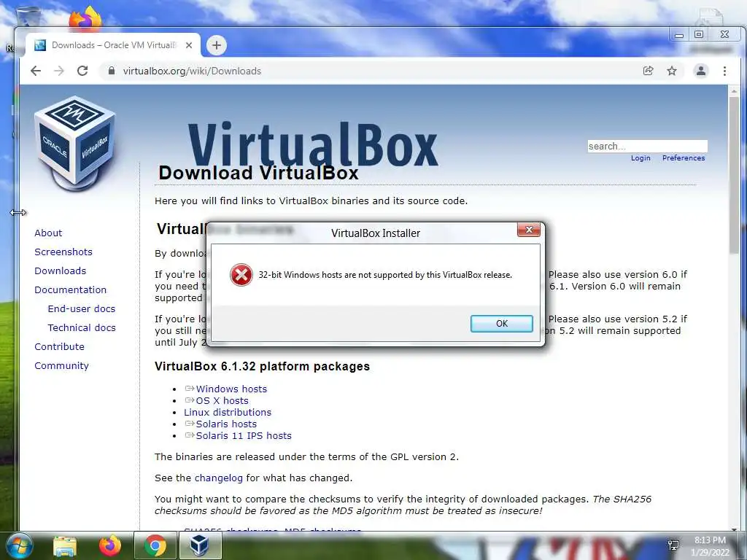Open the Windows Start menu

[19, 545]
